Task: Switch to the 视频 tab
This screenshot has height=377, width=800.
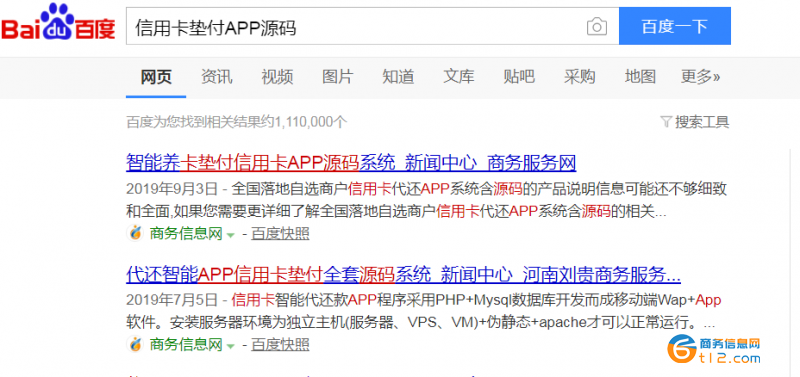Action: tap(277, 77)
